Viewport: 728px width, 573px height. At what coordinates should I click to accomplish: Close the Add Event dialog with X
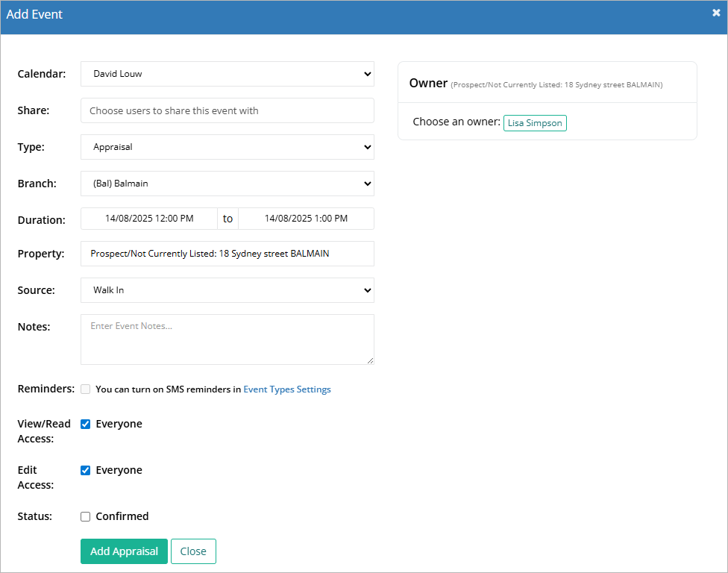click(x=716, y=13)
